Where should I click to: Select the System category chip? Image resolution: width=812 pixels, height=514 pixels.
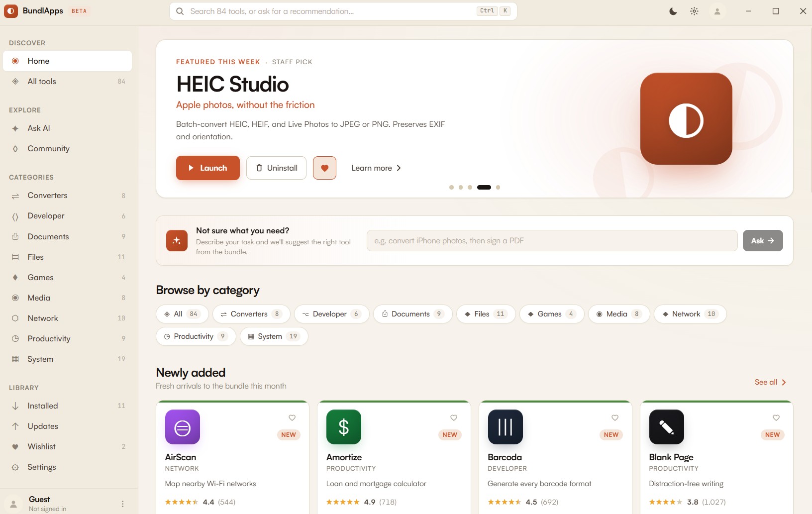click(x=274, y=336)
